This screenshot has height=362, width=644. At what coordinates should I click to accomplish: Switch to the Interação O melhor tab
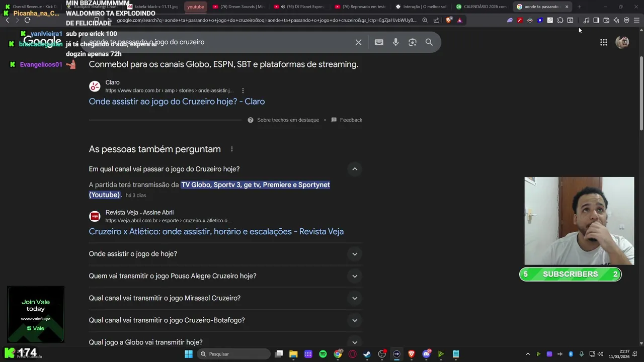tap(421, 7)
